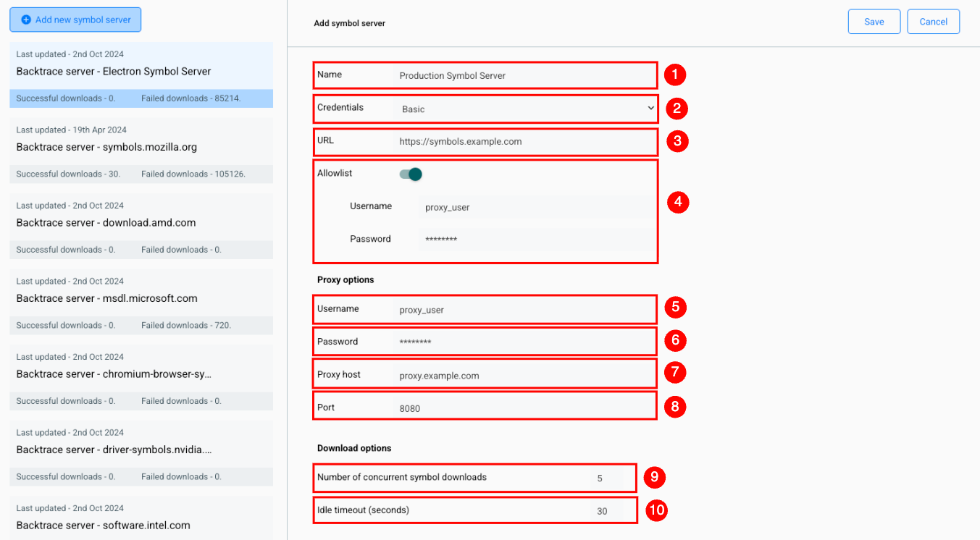Click the Port field showing 8080
This screenshot has height=540, width=980.
(524, 408)
